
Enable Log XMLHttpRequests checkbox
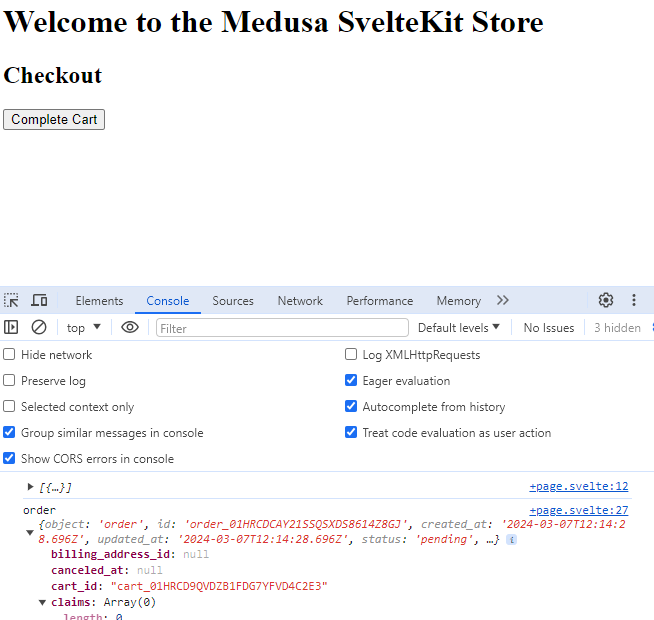coord(351,355)
